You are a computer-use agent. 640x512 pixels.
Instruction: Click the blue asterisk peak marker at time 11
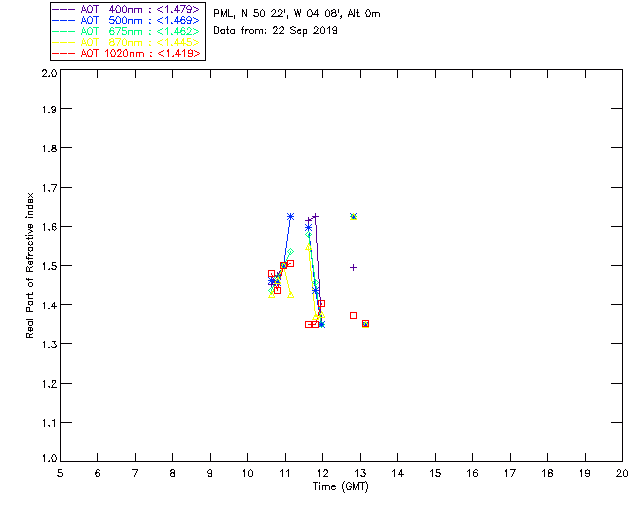tap(290, 216)
